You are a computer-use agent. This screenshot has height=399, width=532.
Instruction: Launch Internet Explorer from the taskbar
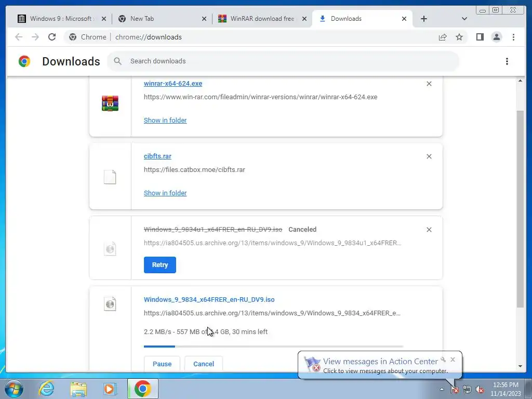(46, 389)
